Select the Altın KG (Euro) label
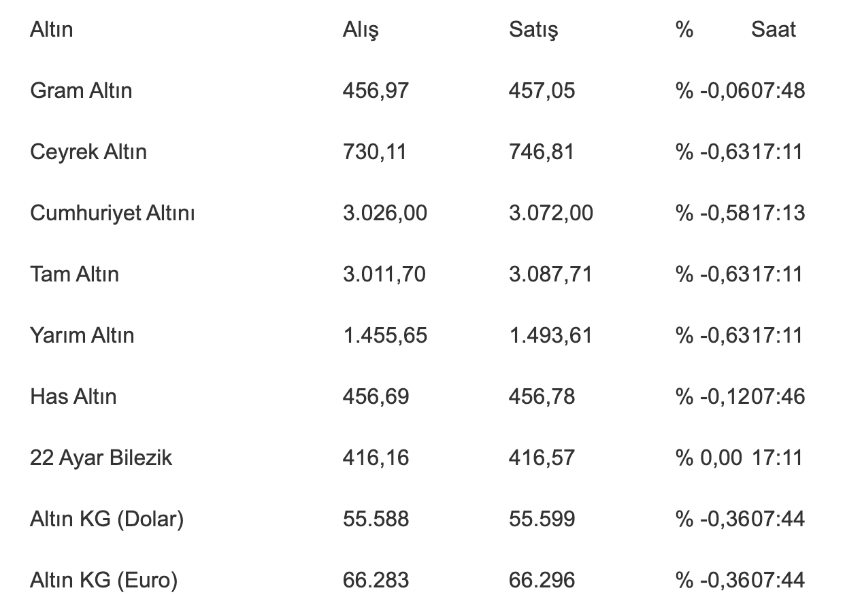 (x=103, y=580)
